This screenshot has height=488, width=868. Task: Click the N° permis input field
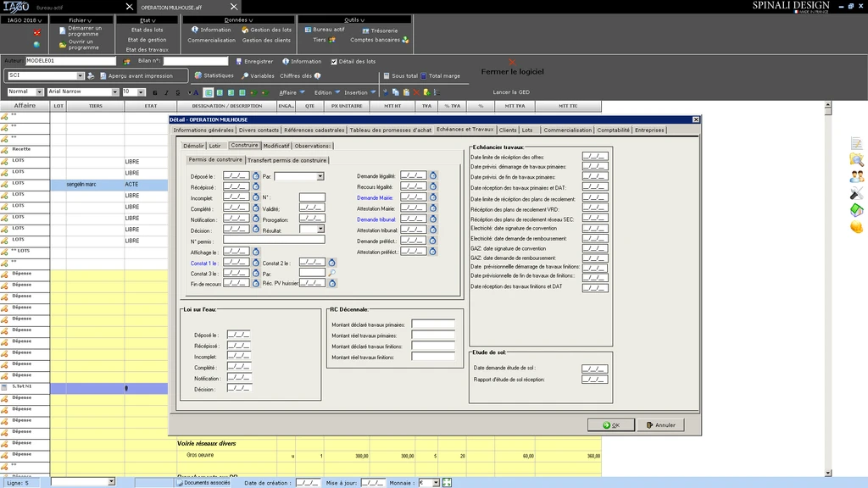click(x=274, y=240)
